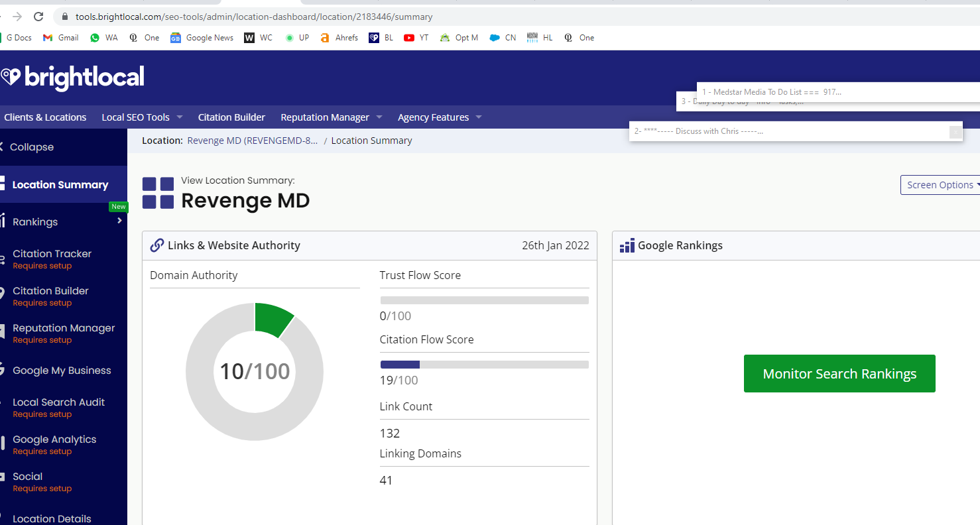The image size is (980, 525).
Task: Click the browser reload icon
Action: tap(38, 17)
